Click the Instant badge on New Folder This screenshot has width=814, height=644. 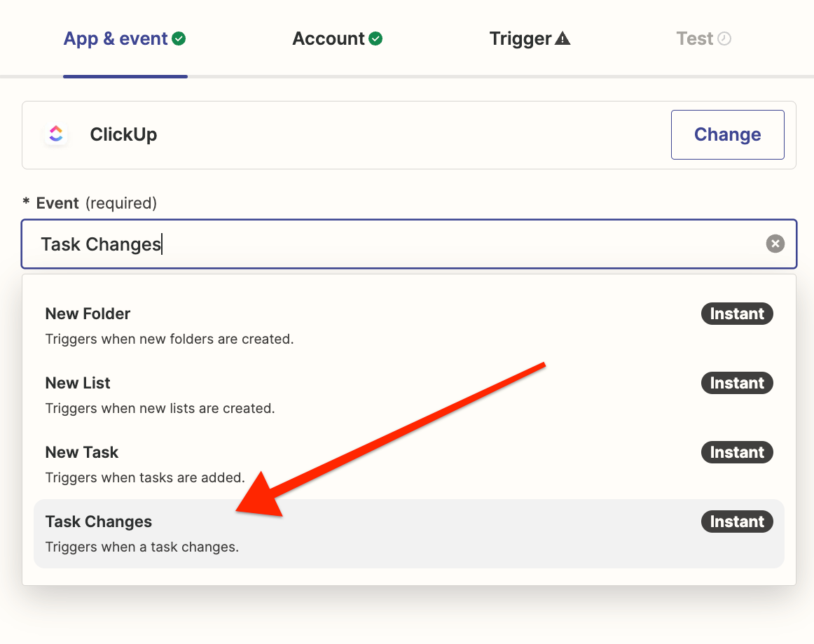737,314
